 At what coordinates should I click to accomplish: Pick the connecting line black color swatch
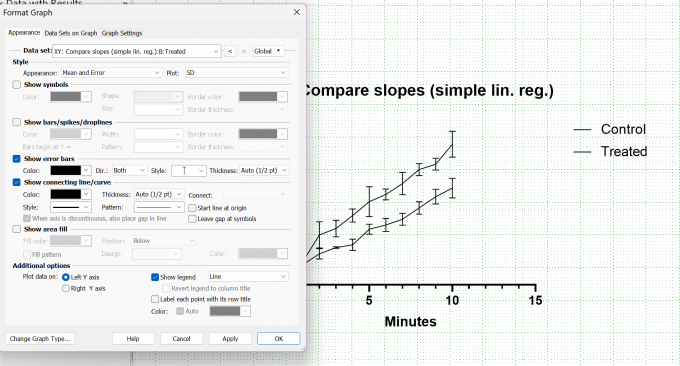(65, 194)
